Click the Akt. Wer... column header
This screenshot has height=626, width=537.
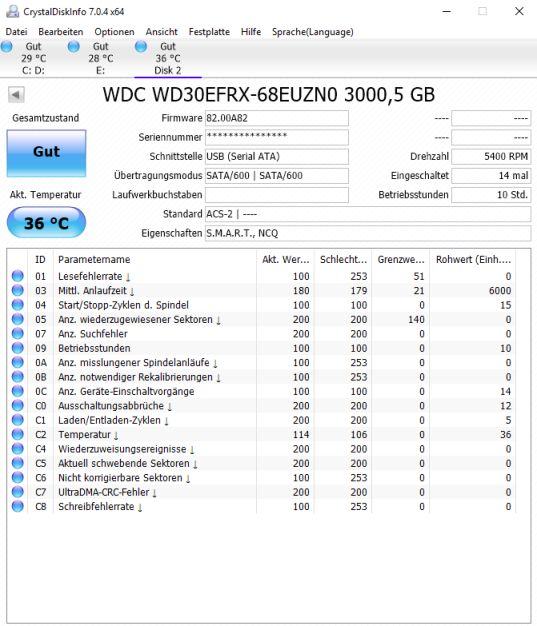(285, 260)
